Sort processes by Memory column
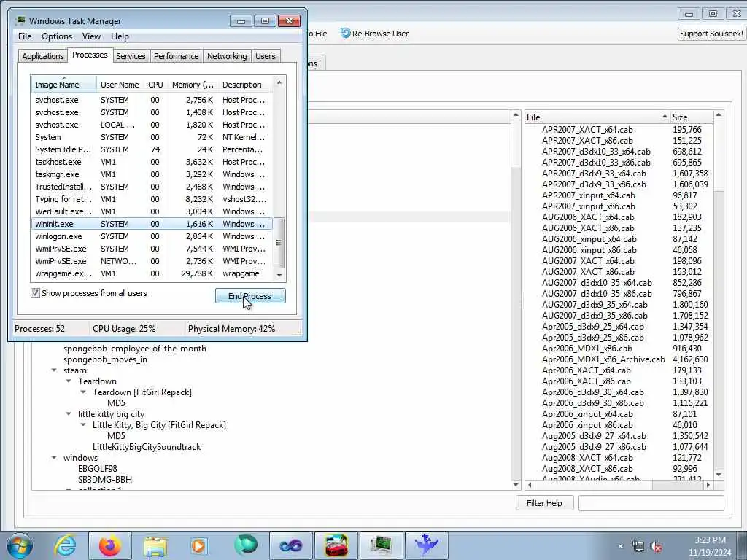Viewport: 747px width, 560px height. [x=193, y=85]
